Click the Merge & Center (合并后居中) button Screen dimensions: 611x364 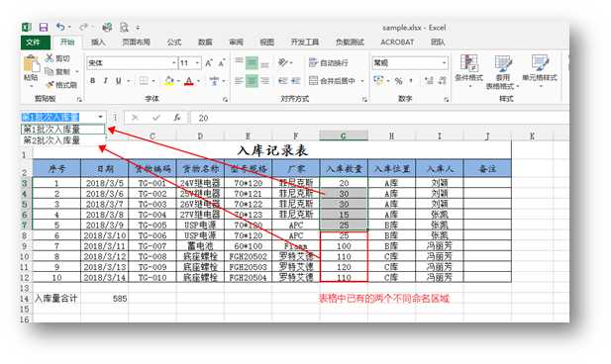pos(333,81)
